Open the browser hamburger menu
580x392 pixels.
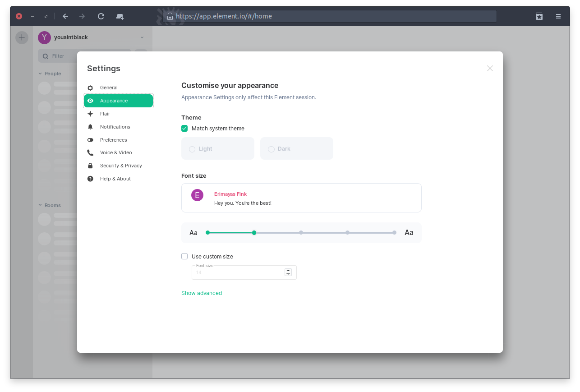click(558, 16)
